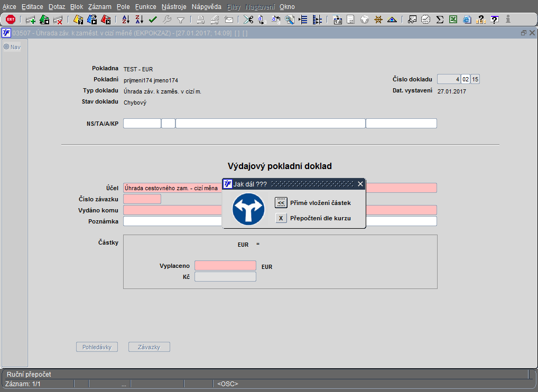Click the document number field showing 15
This screenshot has height=392, width=538.
tap(475, 79)
